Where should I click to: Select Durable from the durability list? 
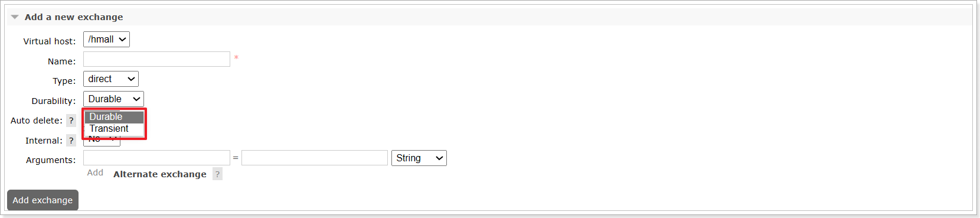[x=114, y=117]
